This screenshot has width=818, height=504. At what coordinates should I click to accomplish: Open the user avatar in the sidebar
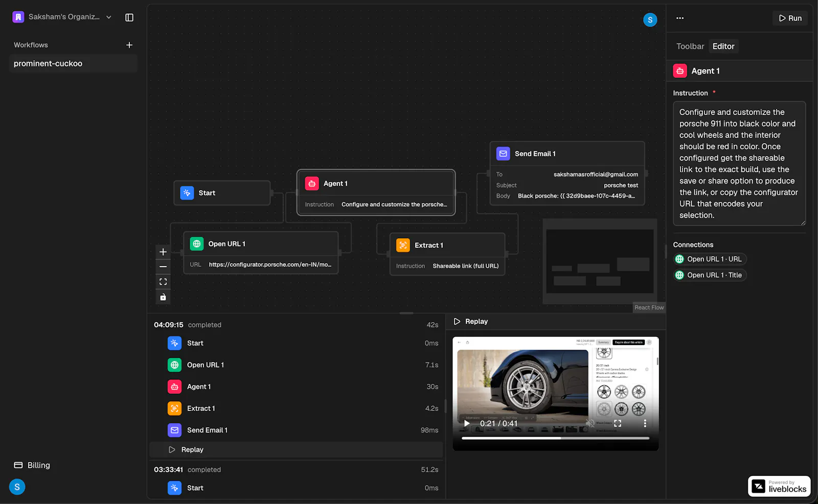(17, 487)
